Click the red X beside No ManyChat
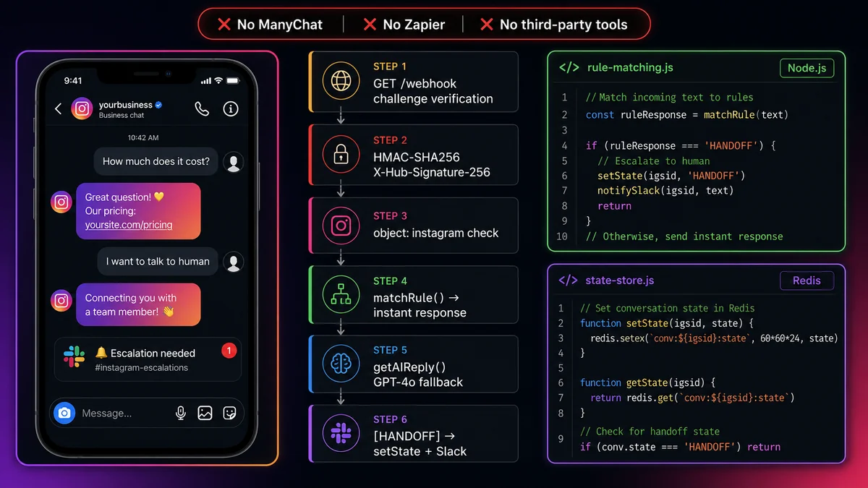This screenshot has height=488, width=868. [x=224, y=25]
